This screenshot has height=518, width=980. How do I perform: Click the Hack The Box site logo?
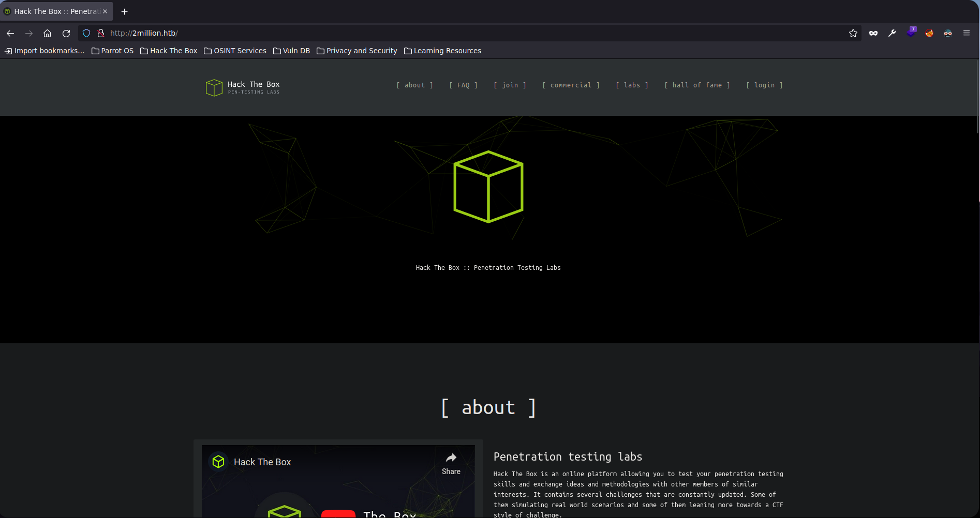coord(243,87)
